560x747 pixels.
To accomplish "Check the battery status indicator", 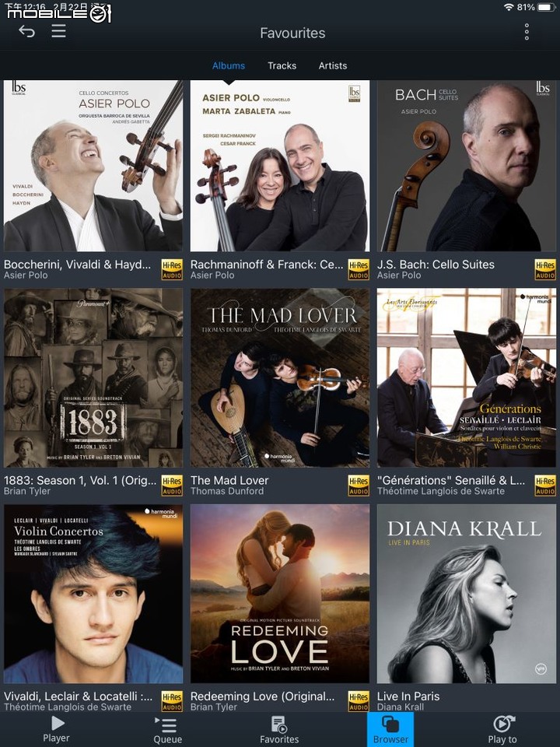I will (x=546, y=7).
